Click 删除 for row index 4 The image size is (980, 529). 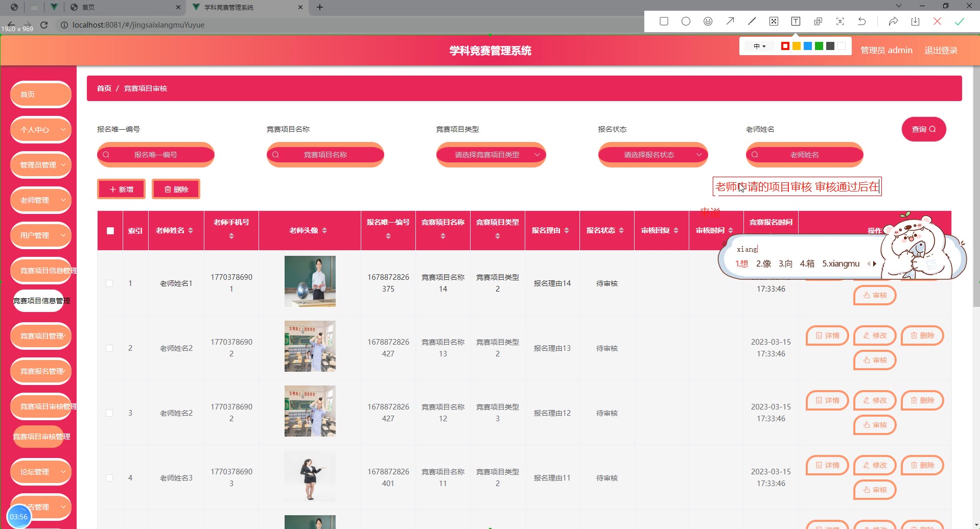[x=922, y=465]
